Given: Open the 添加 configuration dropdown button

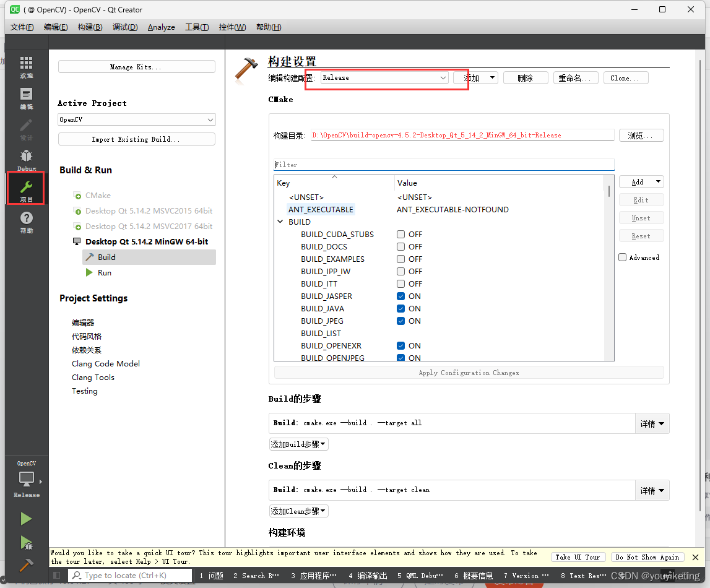Looking at the screenshot, I should click(x=475, y=78).
